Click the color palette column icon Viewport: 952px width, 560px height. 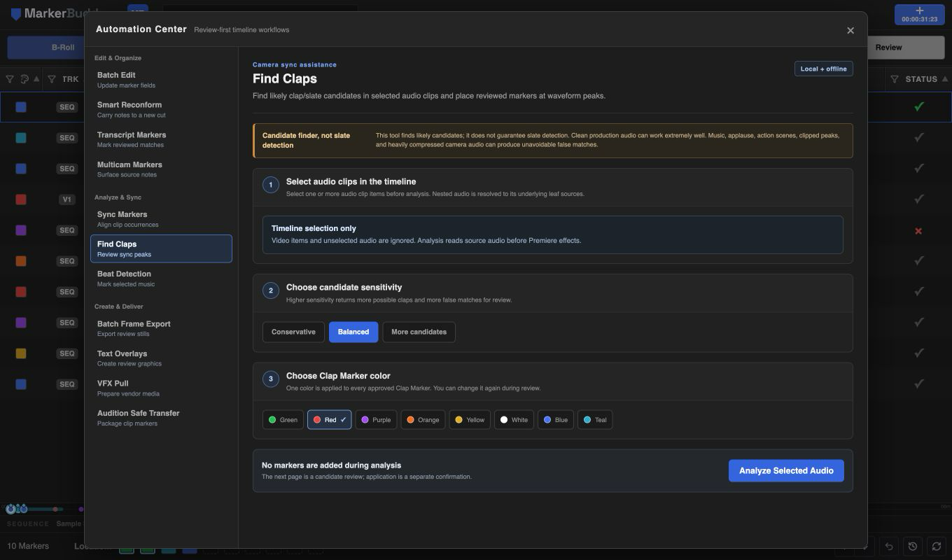point(24,79)
